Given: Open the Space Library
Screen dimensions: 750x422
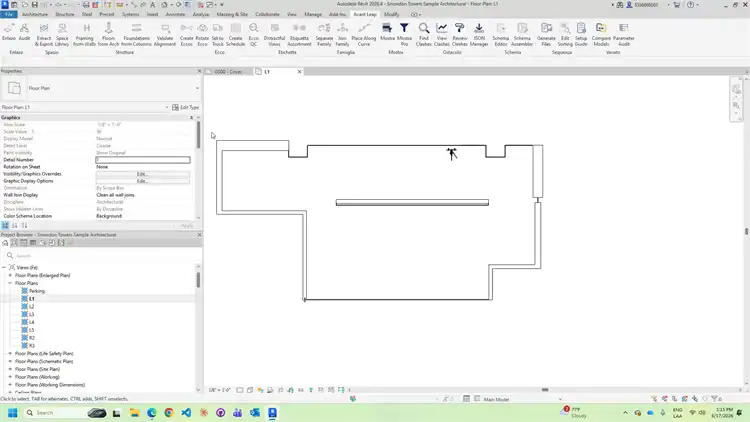Looking at the screenshot, I should pyautogui.click(x=62, y=35).
